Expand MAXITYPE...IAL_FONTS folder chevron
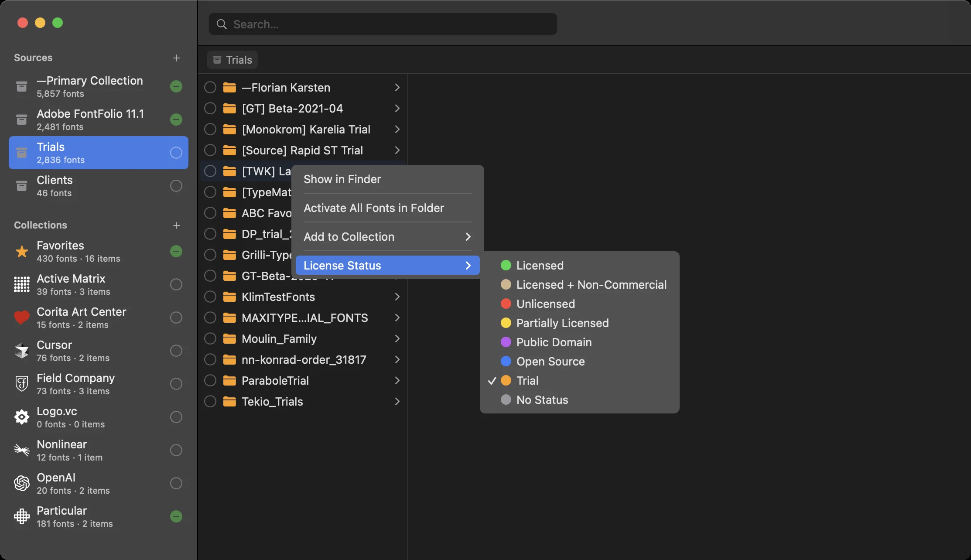This screenshot has width=971, height=560. click(x=397, y=318)
